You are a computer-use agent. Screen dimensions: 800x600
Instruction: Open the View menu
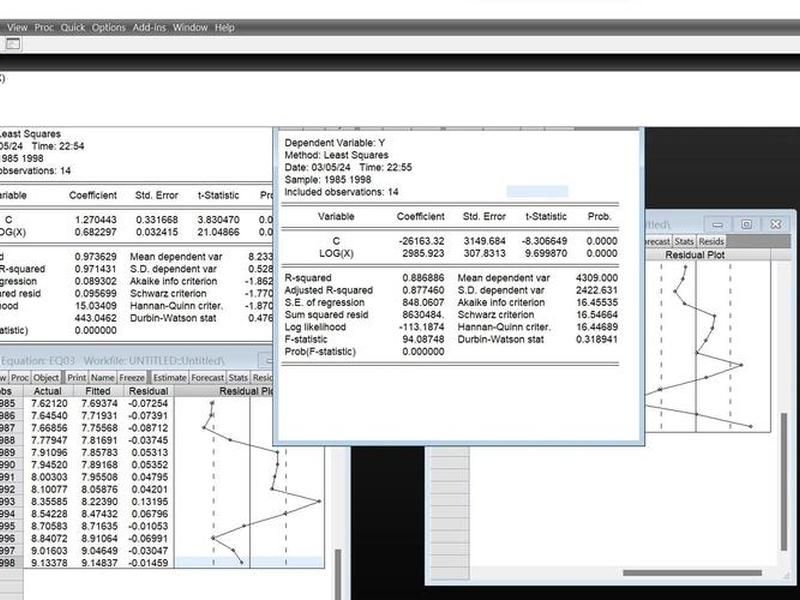point(17,28)
